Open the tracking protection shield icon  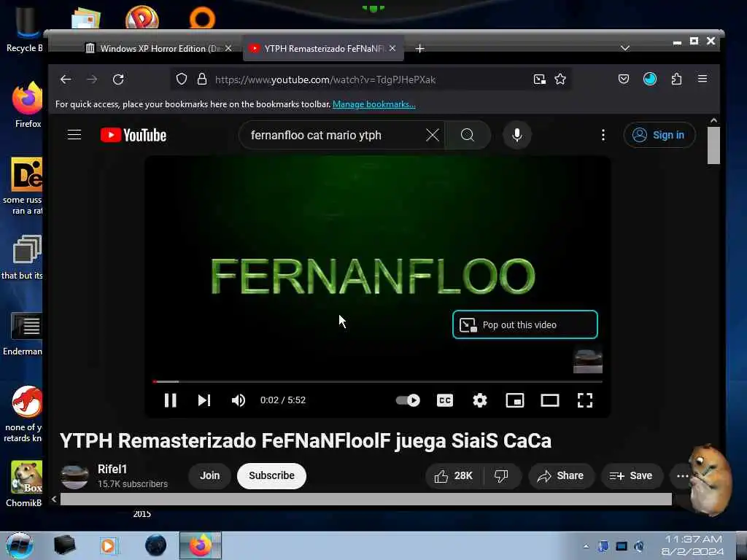click(x=182, y=79)
